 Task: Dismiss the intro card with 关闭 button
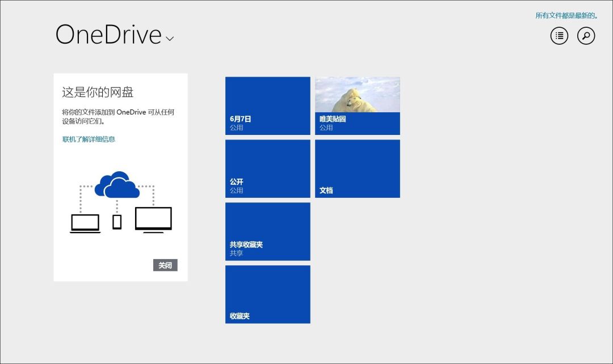click(x=165, y=265)
